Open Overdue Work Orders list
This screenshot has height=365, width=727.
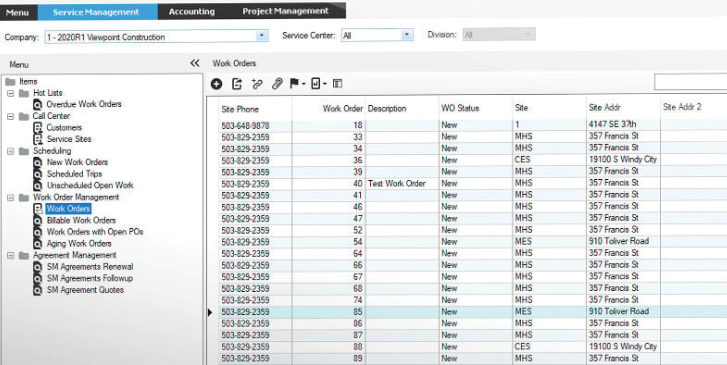pyautogui.click(x=84, y=104)
